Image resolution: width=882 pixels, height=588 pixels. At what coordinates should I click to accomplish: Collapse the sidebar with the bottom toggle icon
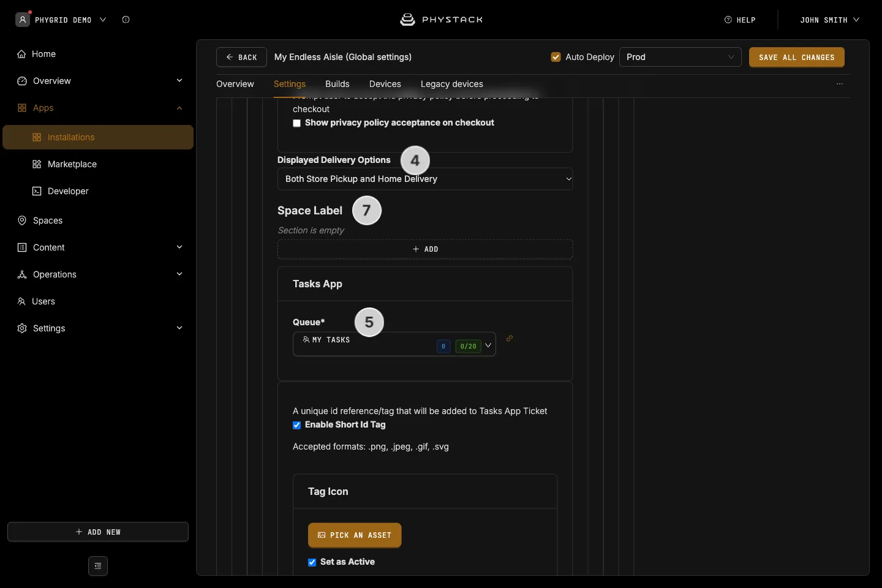98,566
